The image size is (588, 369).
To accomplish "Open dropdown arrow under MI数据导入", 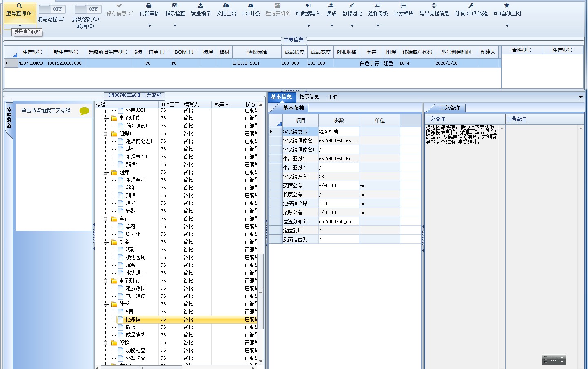I will [x=308, y=26].
